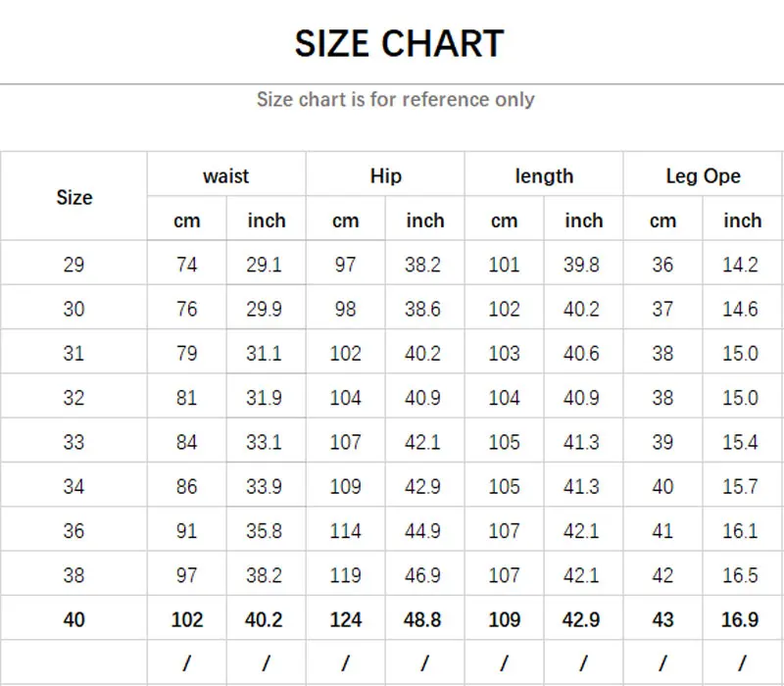Click the waist column header
Screen dimensions: 784x686
click(x=225, y=176)
